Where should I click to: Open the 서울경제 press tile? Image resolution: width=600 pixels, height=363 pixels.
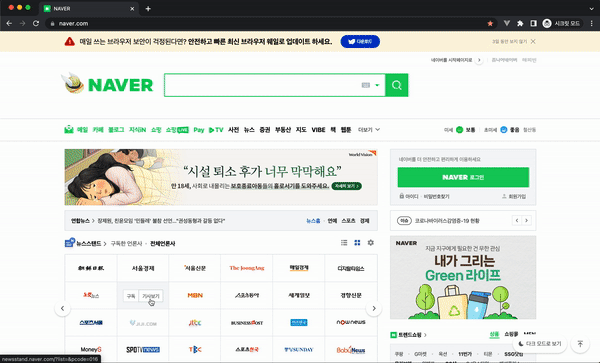(143, 268)
